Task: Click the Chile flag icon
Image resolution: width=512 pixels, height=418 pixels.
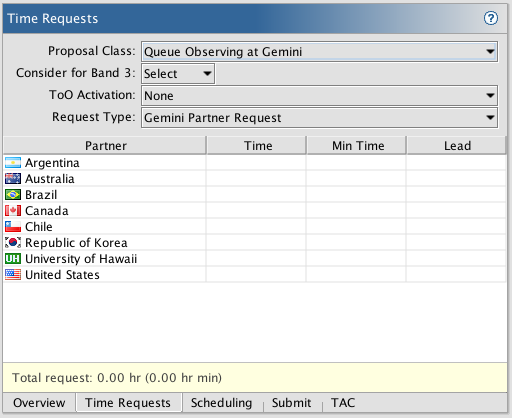Action: click(x=13, y=227)
